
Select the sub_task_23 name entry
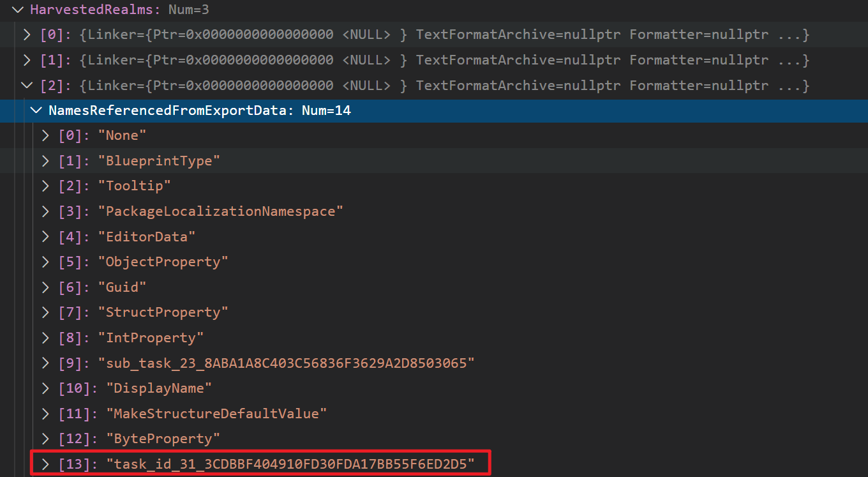(286, 363)
